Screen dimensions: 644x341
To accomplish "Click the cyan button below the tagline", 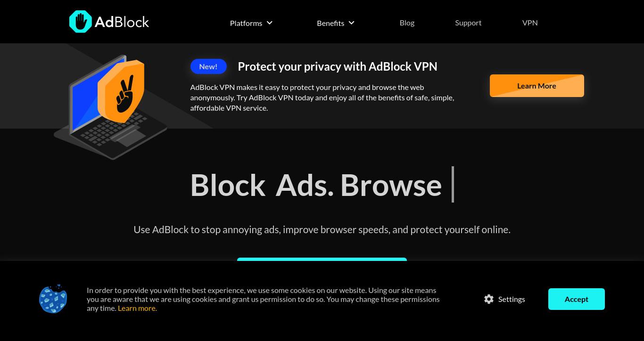I will point(322,259).
